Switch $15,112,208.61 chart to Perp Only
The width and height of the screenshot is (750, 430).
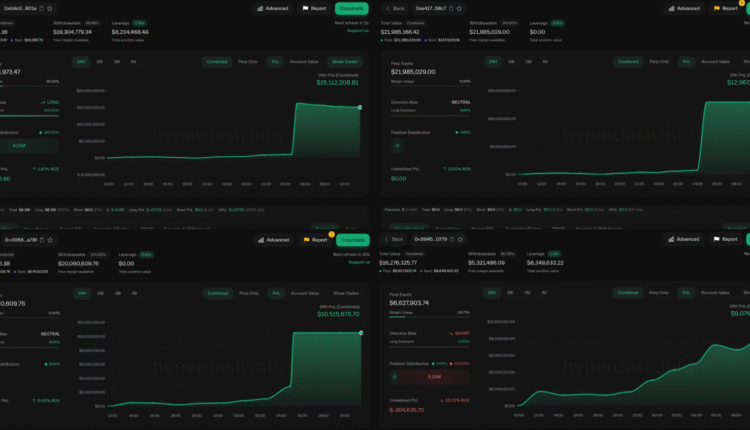tap(247, 61)
